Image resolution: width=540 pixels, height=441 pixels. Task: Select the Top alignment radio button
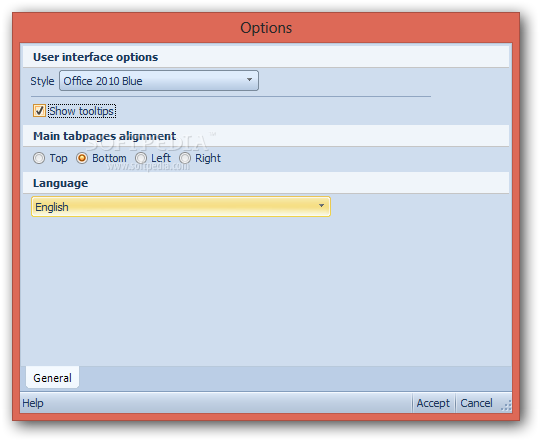[39, 158]
